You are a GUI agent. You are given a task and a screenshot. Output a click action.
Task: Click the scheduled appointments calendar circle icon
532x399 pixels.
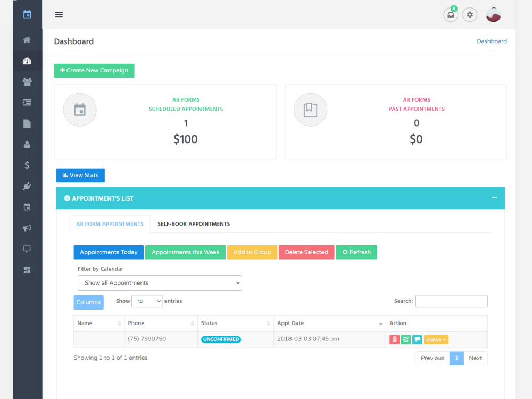(x=80, y=110)
